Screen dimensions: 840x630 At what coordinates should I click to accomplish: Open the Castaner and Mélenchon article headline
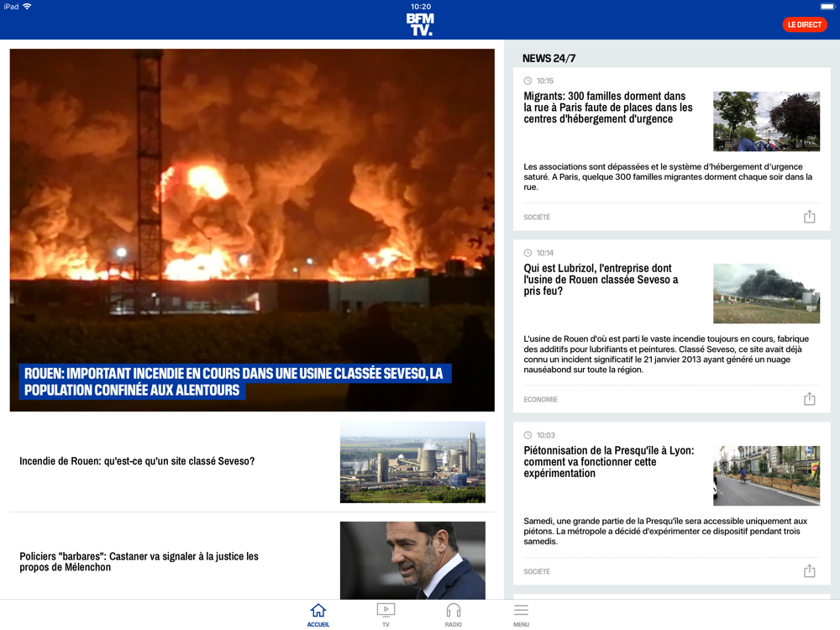(x=139, y=561)
